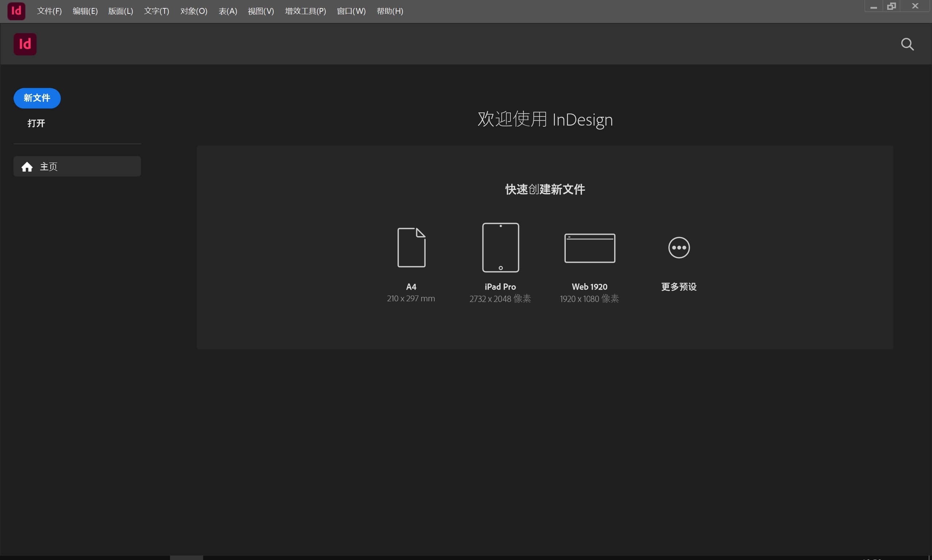
Task: Create a Web 1920 document preset
Action: 589,247
